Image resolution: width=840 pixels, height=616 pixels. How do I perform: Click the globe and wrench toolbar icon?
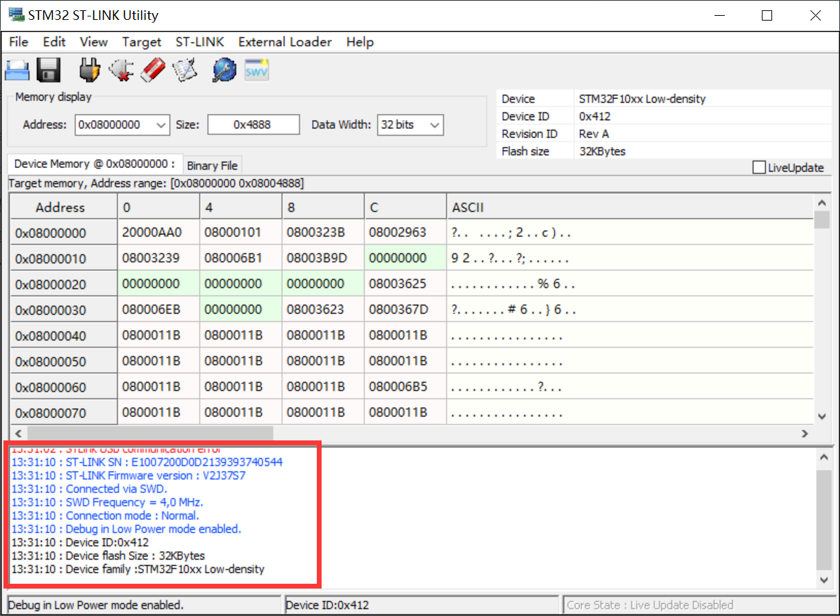[224, 69]
